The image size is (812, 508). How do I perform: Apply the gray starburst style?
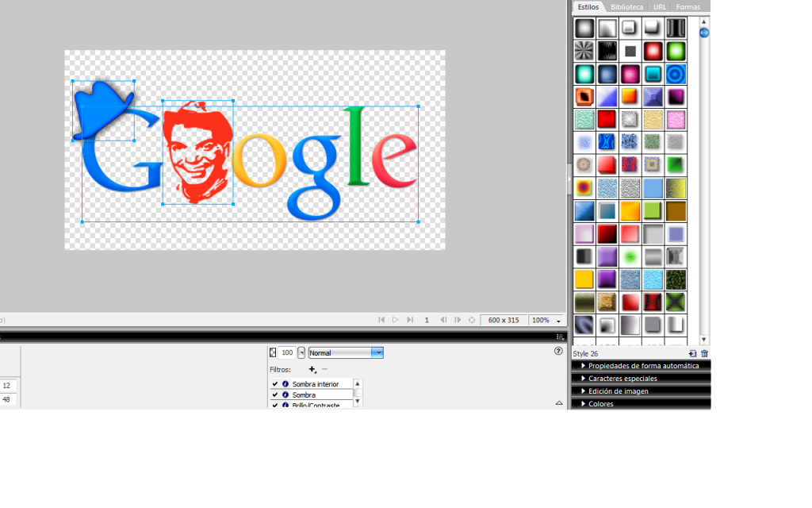point(584,52)
